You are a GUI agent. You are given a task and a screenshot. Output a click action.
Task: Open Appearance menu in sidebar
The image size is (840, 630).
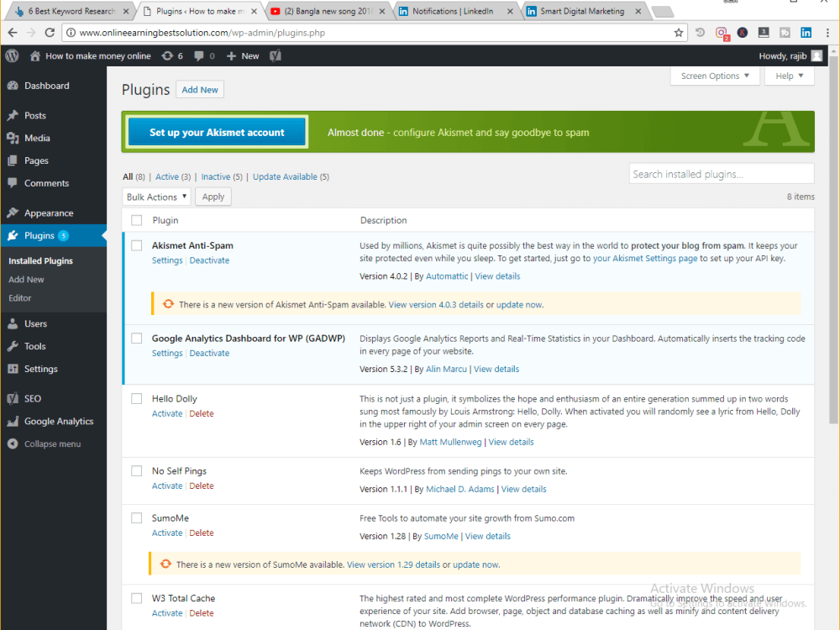pyautogui.click(x=49, y=213)
